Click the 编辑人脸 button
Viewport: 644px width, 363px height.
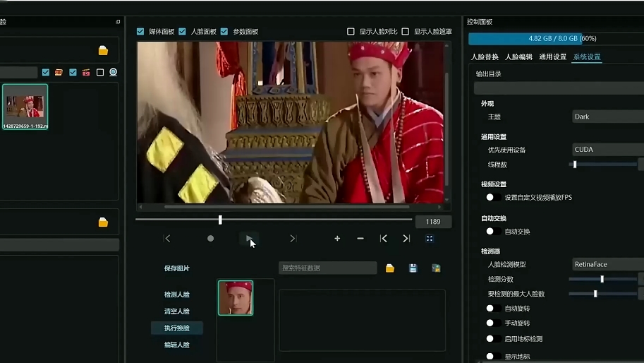177,345
